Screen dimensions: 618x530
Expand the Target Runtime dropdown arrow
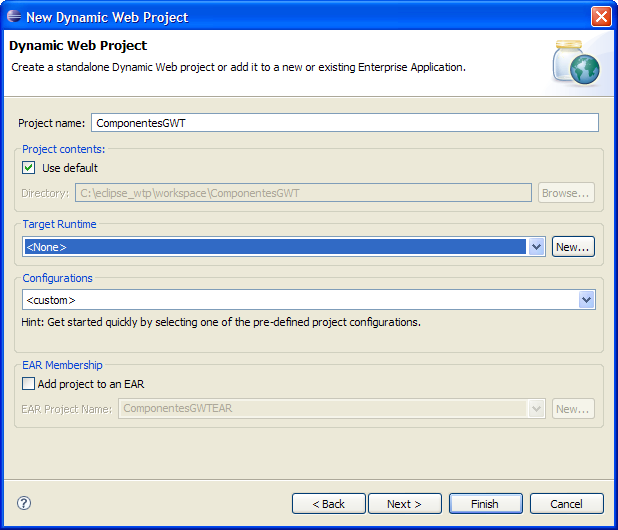536,247
